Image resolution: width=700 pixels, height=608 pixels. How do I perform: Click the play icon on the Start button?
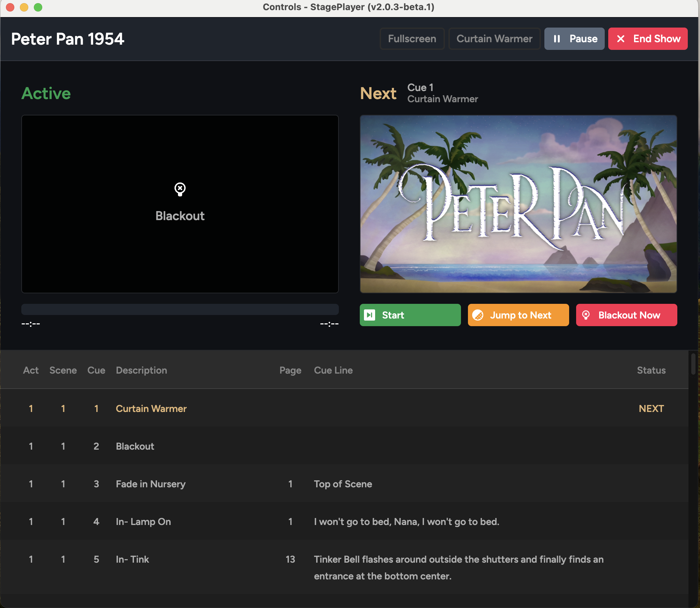click(370, 315)
